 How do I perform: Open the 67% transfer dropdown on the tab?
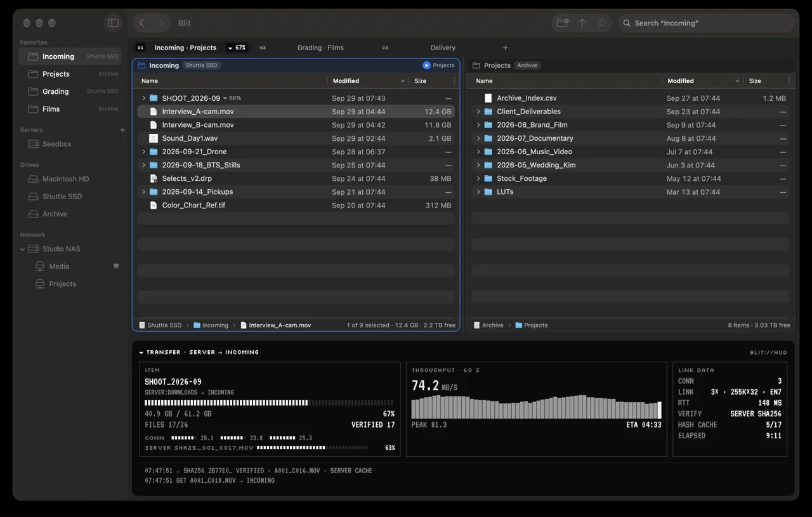[x=237, y=48]
